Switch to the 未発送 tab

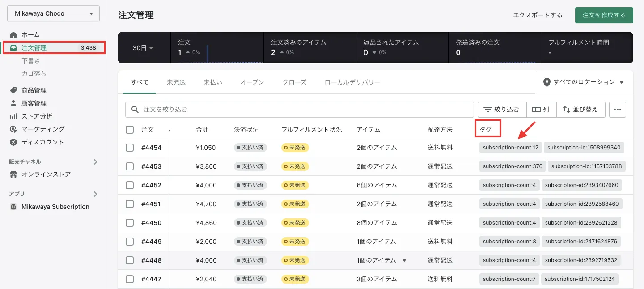pos(176,82)
